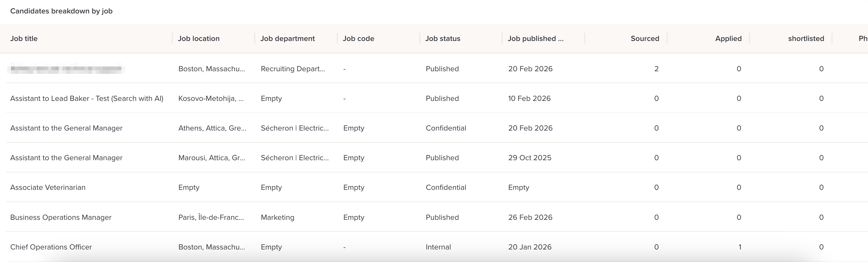Click the Sourced value 2 in first row
868x262 pixels.
656,69
